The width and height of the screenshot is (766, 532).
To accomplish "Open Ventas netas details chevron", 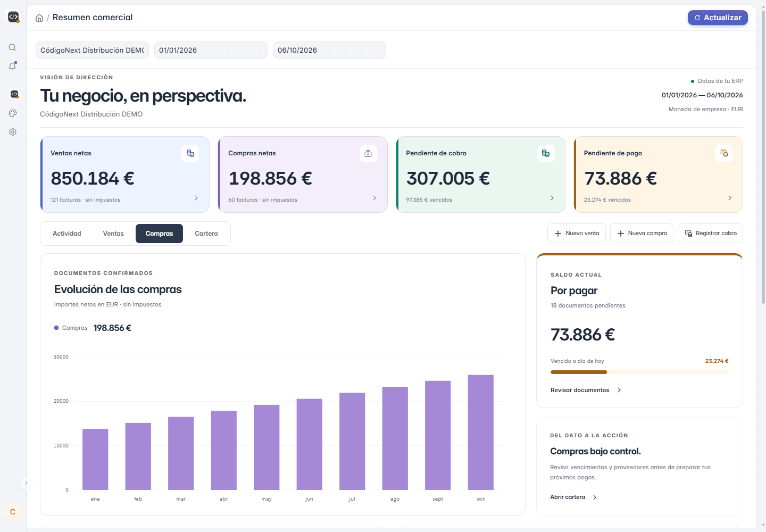I will [196, 198].
